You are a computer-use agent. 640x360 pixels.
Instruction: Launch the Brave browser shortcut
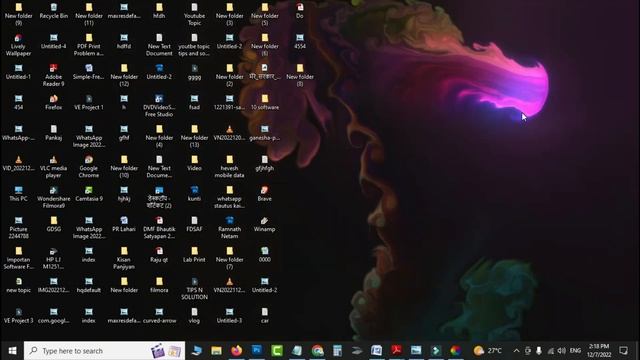264,194
